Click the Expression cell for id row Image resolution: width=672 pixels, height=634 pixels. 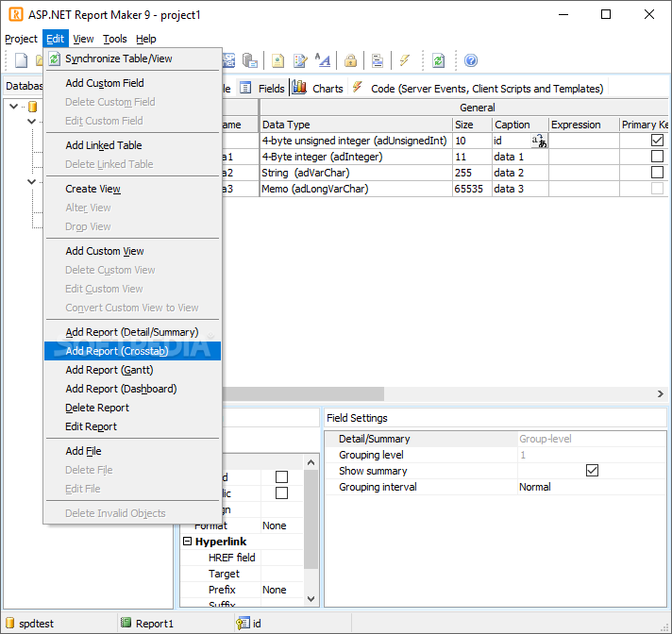[x=583, y=141]
